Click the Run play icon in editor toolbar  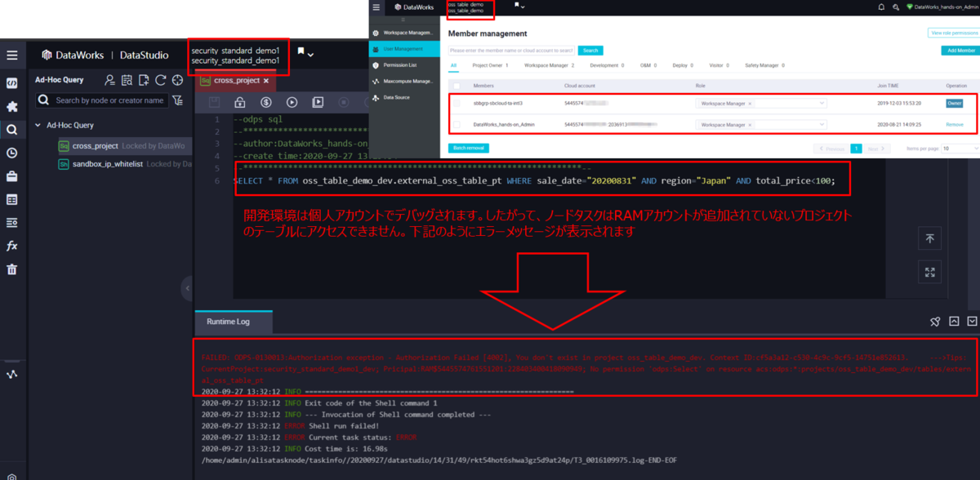point(292,102)
